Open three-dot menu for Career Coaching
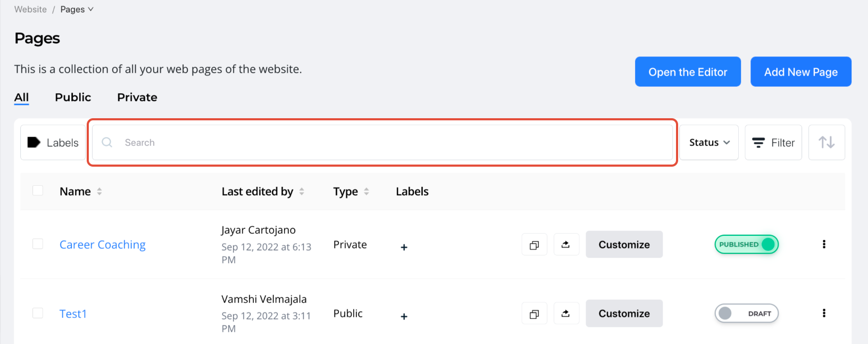 pos(824,244)
